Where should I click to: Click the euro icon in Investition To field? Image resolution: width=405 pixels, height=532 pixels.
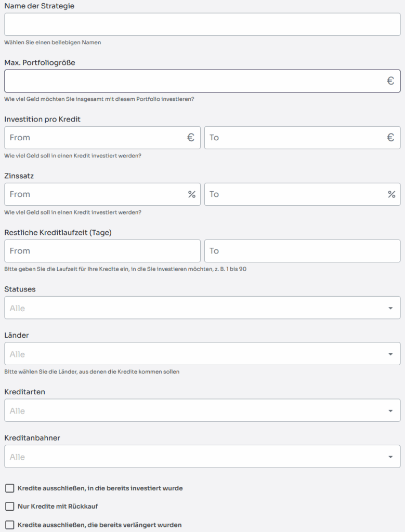(390, 138)
